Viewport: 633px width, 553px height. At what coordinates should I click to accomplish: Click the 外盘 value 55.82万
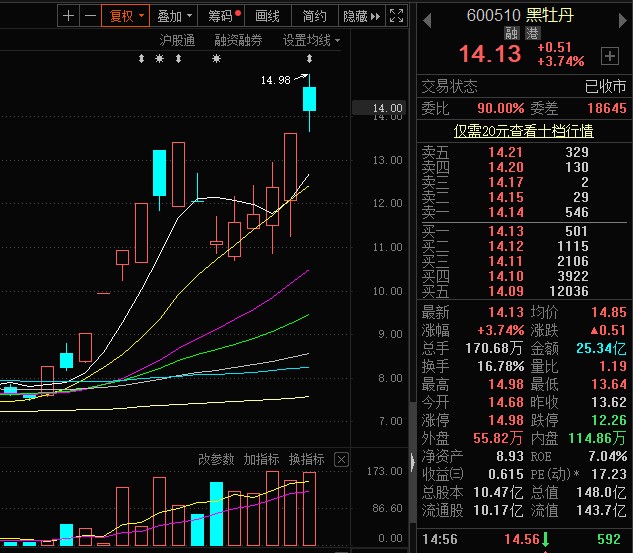tap(498, 438)
